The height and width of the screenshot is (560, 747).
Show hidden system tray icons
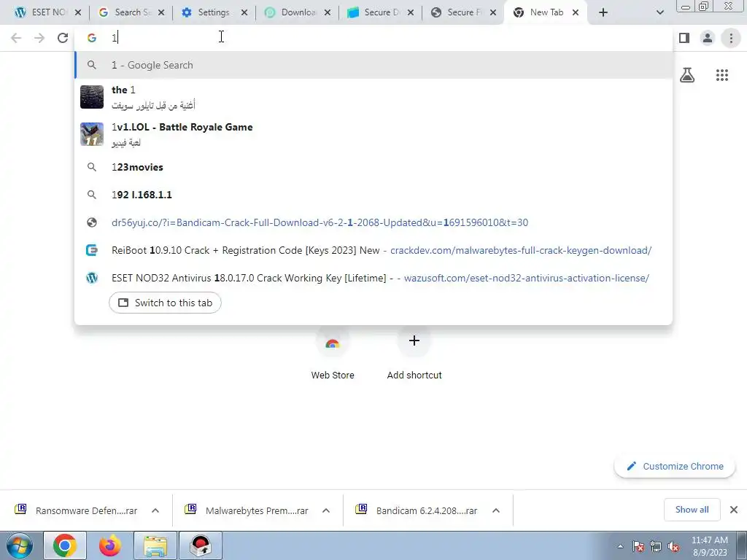tap(620, 546)
